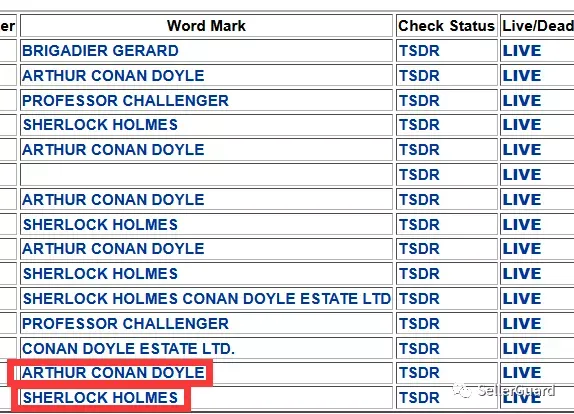Screen dimensions: 574x414
Task: Click LIVE for SHERLOCK HOLMES CONAN DOYLE ESTATE LTD
Action: 522,299
